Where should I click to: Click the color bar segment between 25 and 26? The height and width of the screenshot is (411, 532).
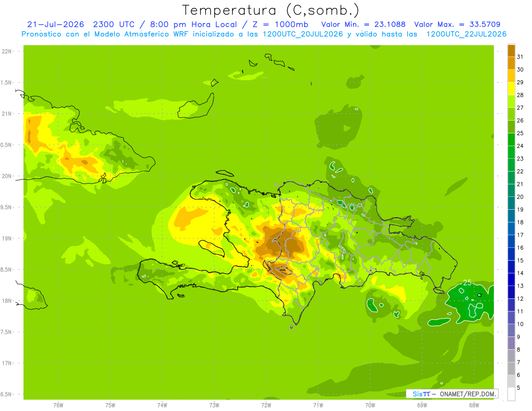(x=511, y=127)
